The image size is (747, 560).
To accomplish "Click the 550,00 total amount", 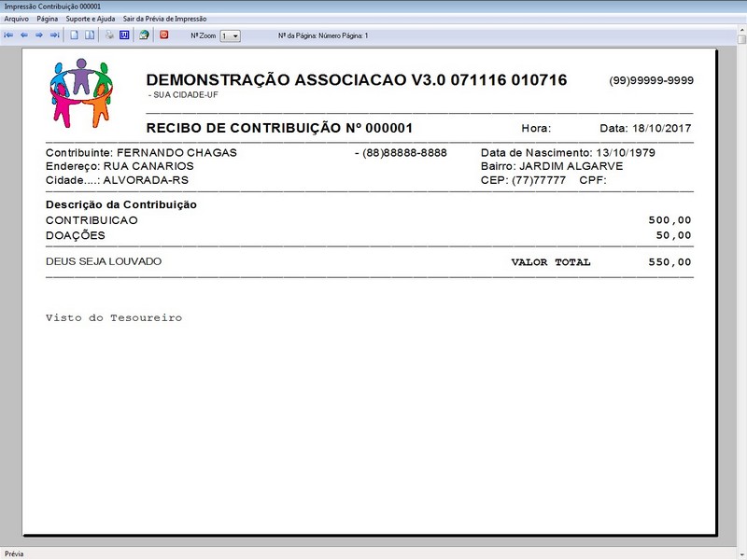I will (669, 262).
